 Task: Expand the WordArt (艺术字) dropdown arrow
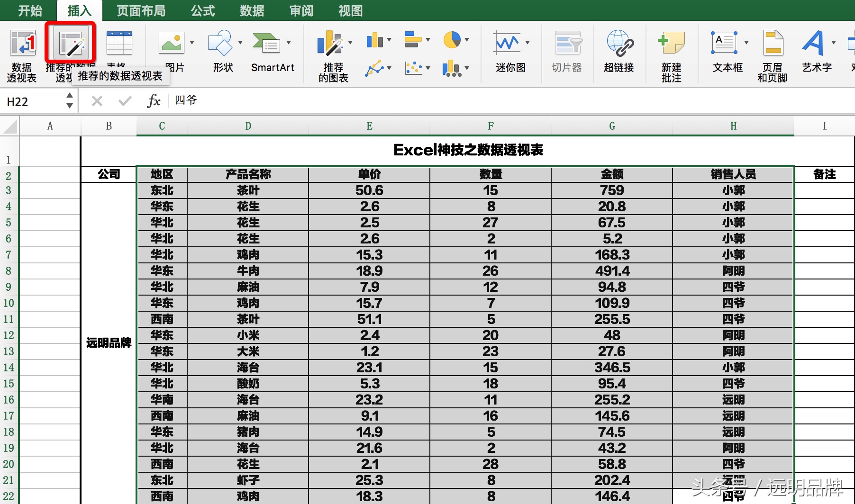[834, 43]
